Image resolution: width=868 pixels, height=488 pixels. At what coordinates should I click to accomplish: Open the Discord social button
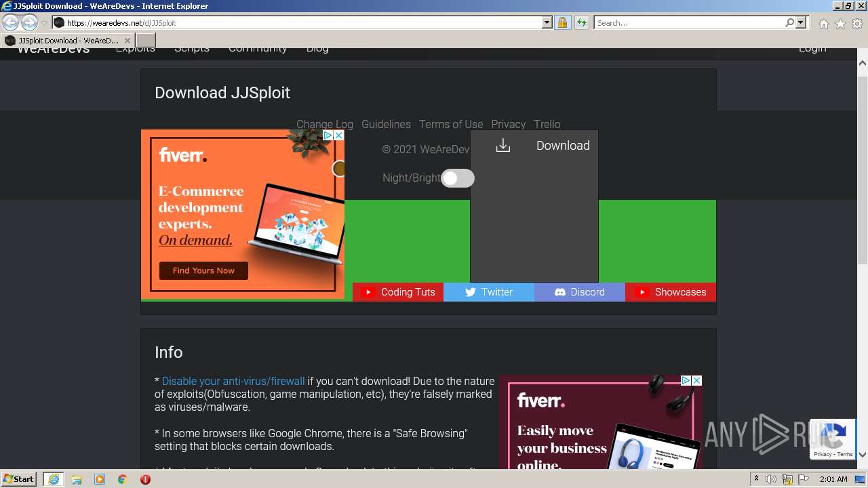580,292
